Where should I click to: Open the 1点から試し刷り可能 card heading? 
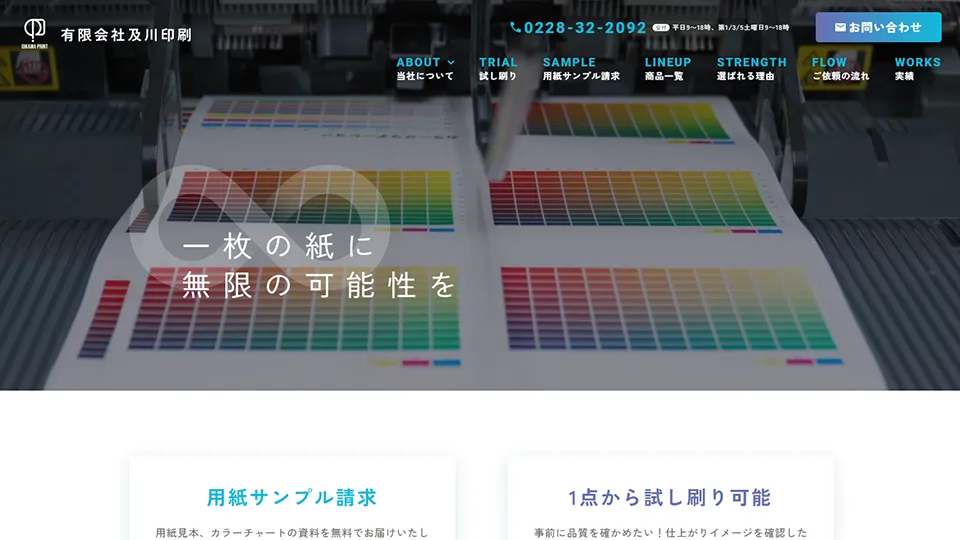[x=670, y=497]
